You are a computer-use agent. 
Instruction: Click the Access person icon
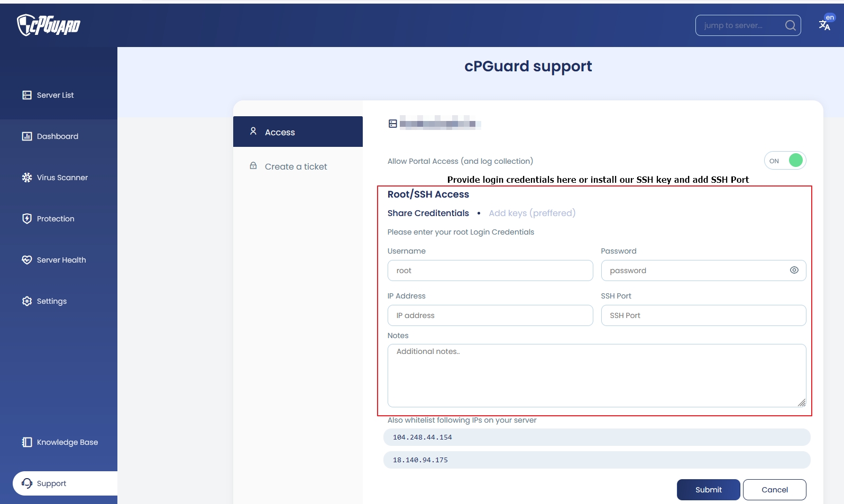[253, 131]
